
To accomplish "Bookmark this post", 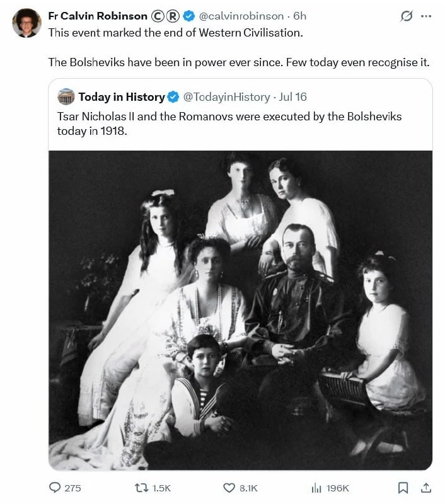I will click(x=403, y=488).
